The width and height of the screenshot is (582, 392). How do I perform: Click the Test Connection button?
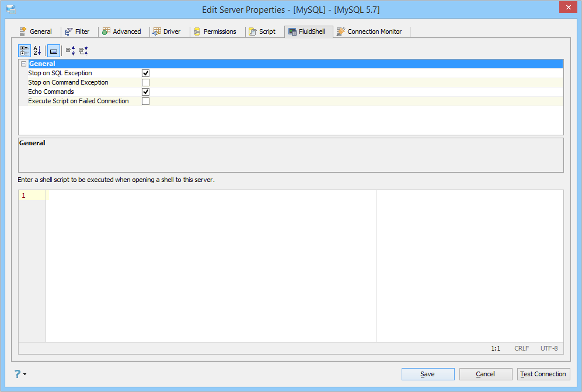tap(543, 374)
